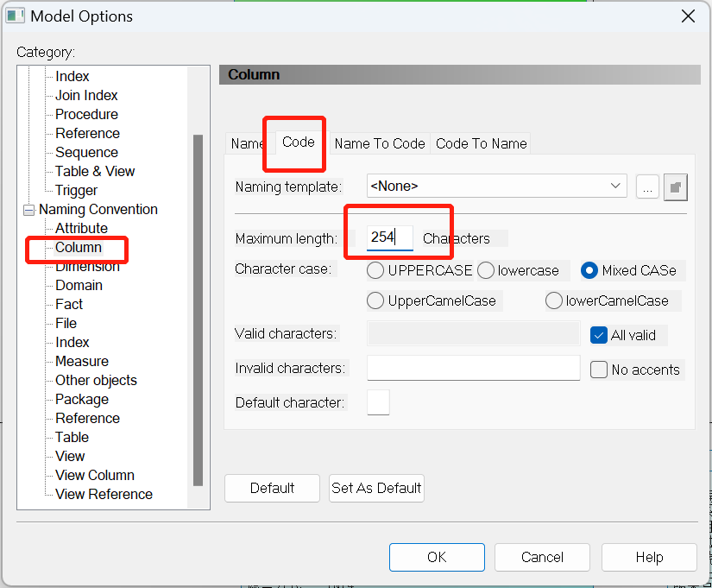Image resolution: width=712 pixels, height=588 pixels.
Task: Choose the UpperCamelCase radio option
Action: click(x=375, y=300)
